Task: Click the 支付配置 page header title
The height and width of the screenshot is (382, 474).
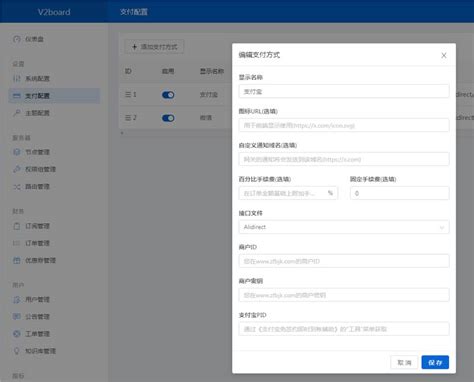Action: [x=134, y=12]
